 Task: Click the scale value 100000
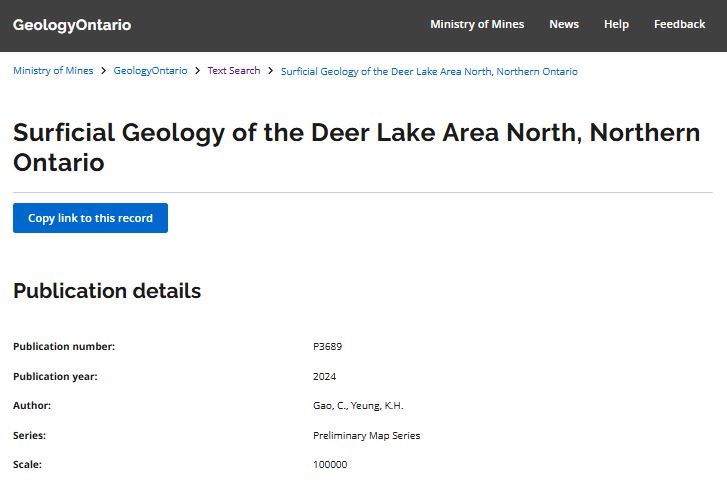tap(330, 465)
